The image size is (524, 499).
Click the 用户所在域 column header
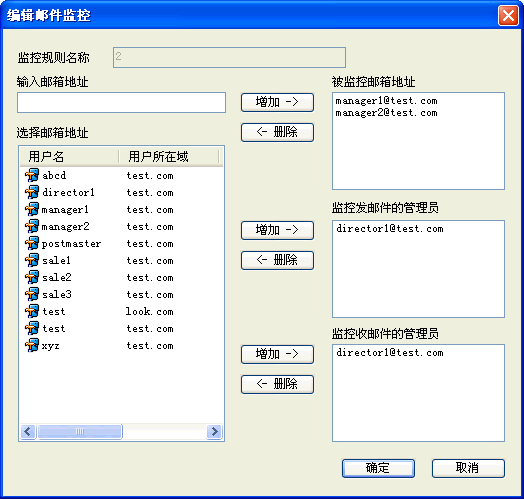click(169, 156)
